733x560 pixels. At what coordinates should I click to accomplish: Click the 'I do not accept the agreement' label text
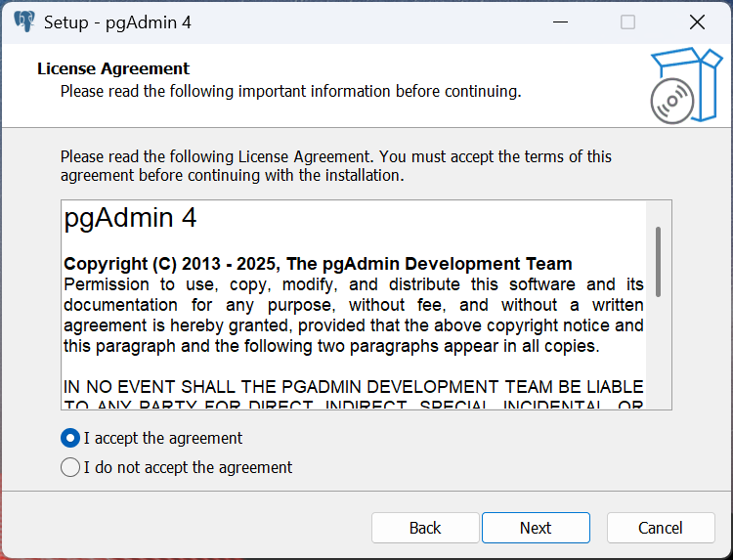pyautogui.click(x=188, y=467)
